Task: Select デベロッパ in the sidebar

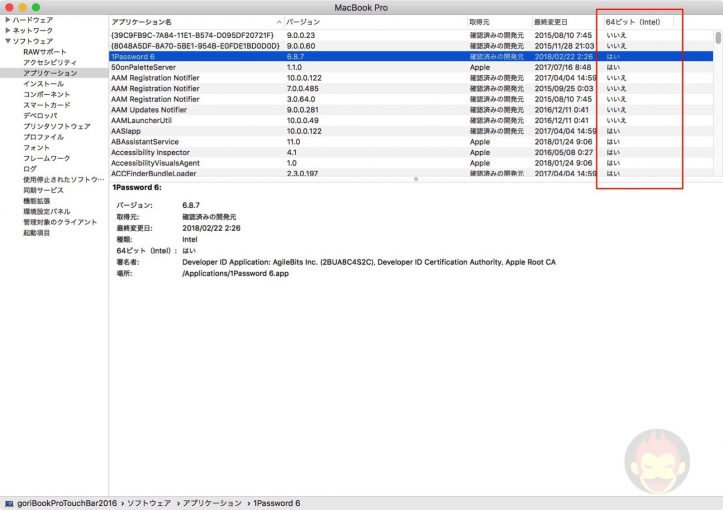Action: (x=40, y=115)
